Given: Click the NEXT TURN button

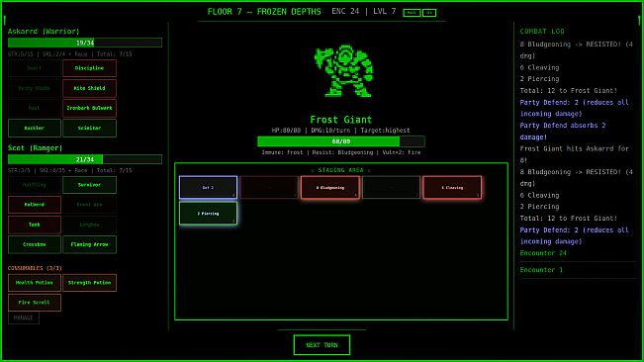Looking at the screenshot, I should coord(322,345).
